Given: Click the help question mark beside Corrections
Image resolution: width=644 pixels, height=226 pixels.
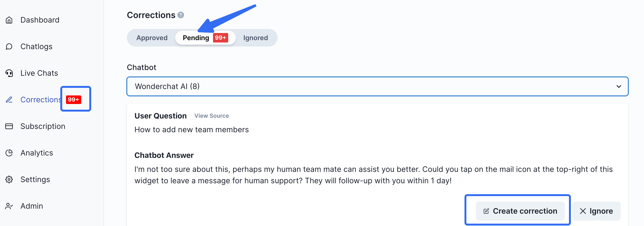Looking at the screenshot, I should (180, 15).
